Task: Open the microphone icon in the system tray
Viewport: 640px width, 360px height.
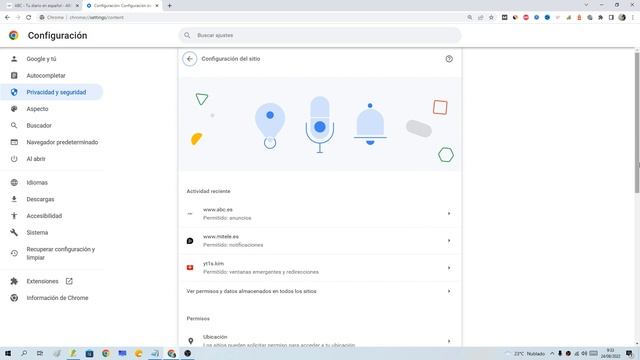Action: click(x=560, y=353)
